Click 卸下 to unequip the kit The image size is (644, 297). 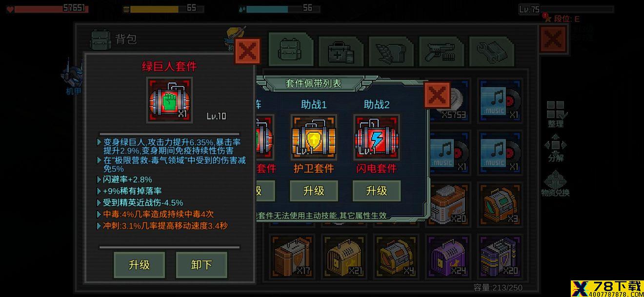pos(201,265)
